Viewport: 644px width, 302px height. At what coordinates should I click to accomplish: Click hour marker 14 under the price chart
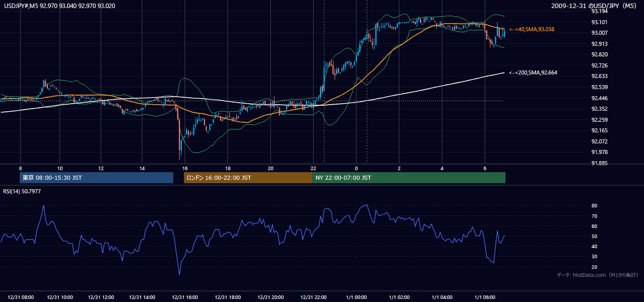click(x=142, y=168)
